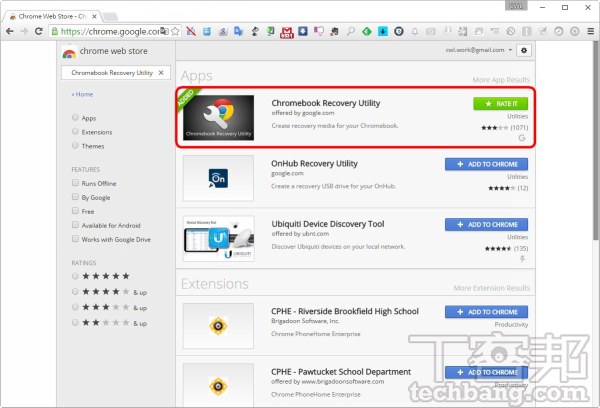Select the Extensions radio filter
The width and height of the screenshot is (600, 408).
(x=75, y=132)
